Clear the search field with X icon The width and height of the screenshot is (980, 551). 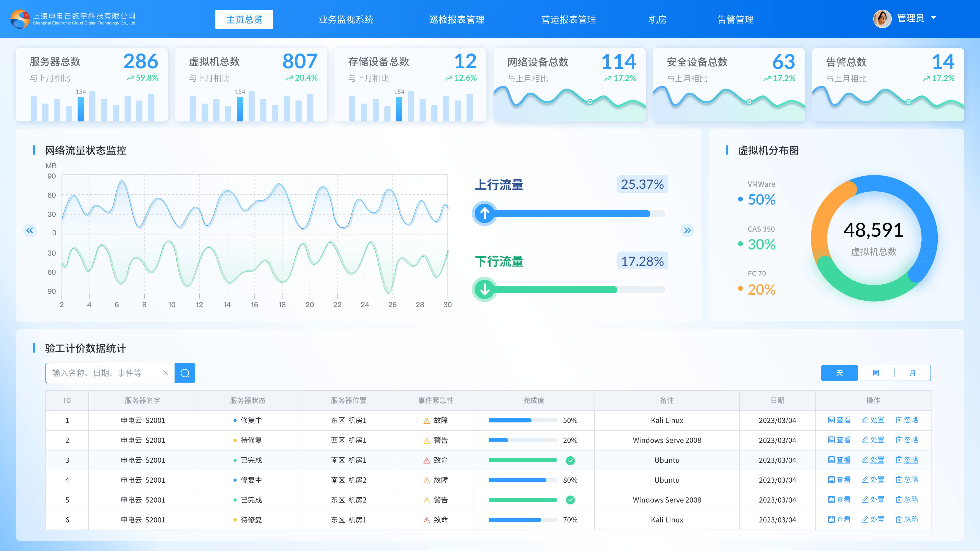pos(165,373)
